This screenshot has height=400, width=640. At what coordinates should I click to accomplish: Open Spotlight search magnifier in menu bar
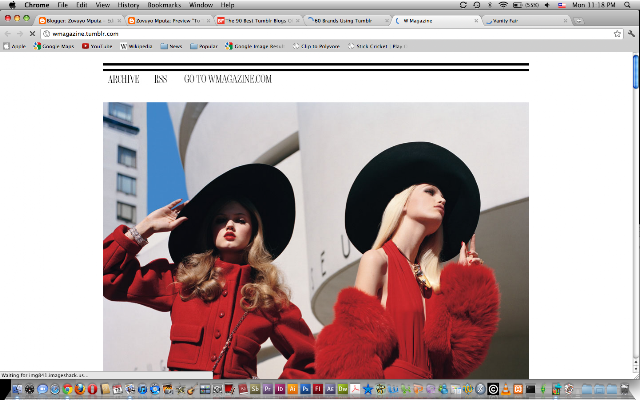pyautogui.click(x=627, y=5)
